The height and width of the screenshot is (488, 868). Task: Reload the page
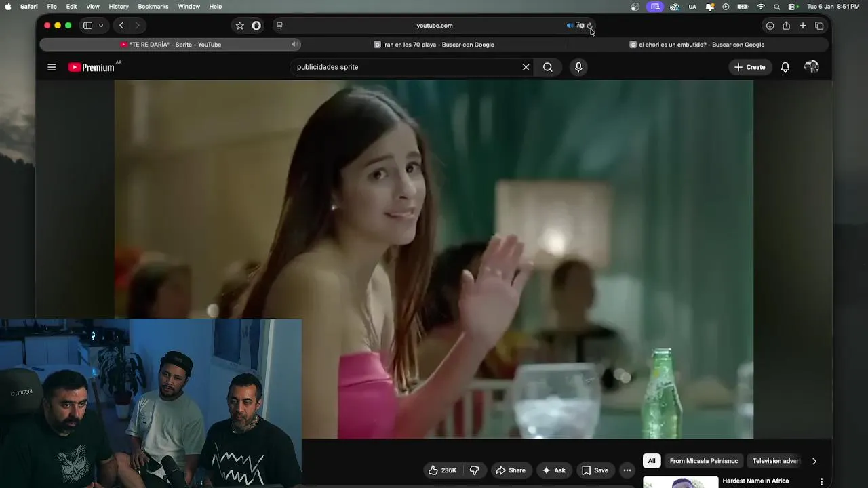pyautogui.click(x=590, y=26)
